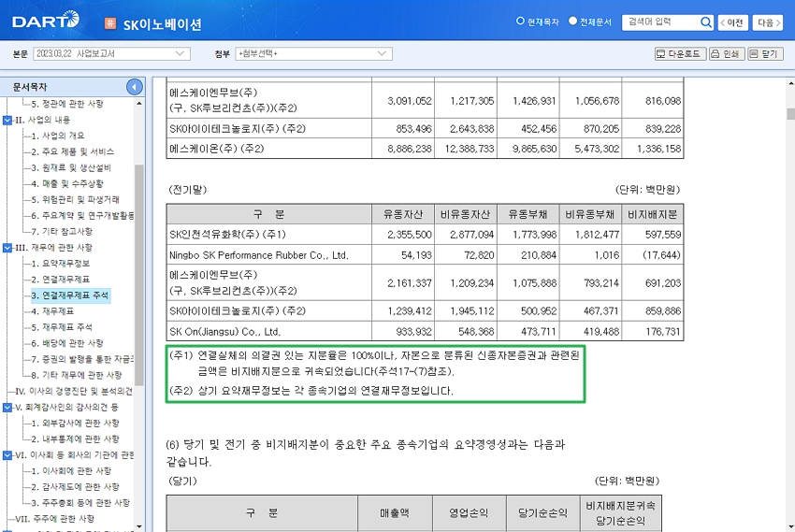Click the 비지배지분 column header
Viewport: 795px width, 532px height.
point(652,214)
